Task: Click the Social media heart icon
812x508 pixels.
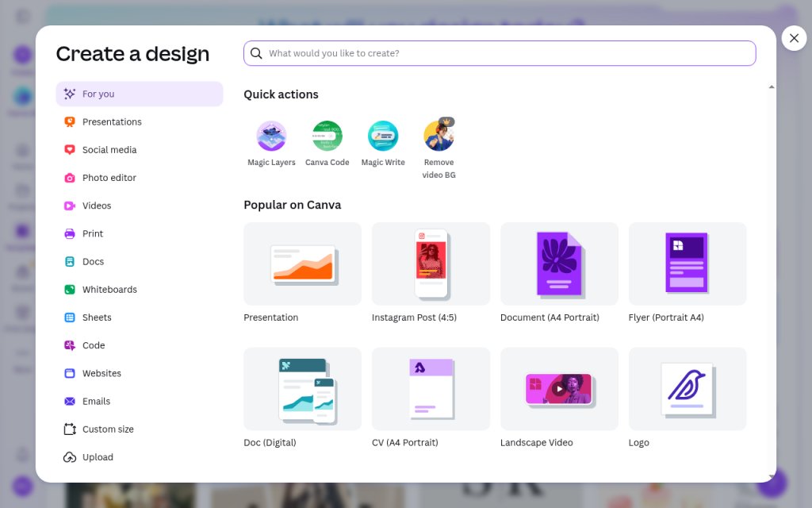Action: coord(70,150)
